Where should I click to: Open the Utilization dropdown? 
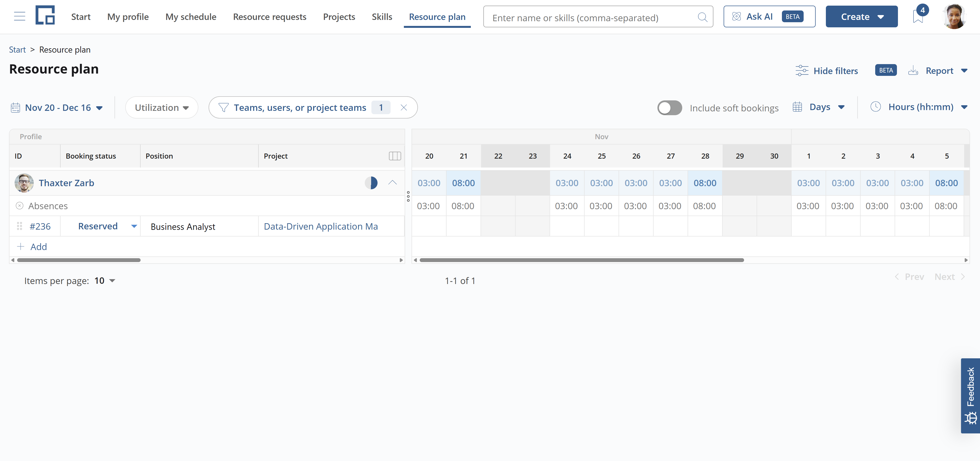(x=162, y=108)
